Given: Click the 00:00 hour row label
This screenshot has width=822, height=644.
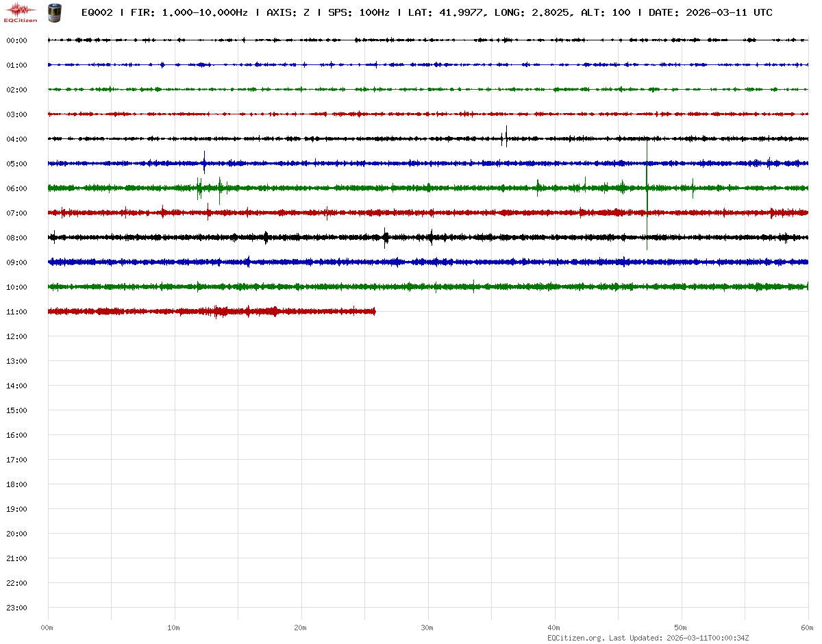Looking at the screenshot, I should pyautogui.click(x=16, y=40).
